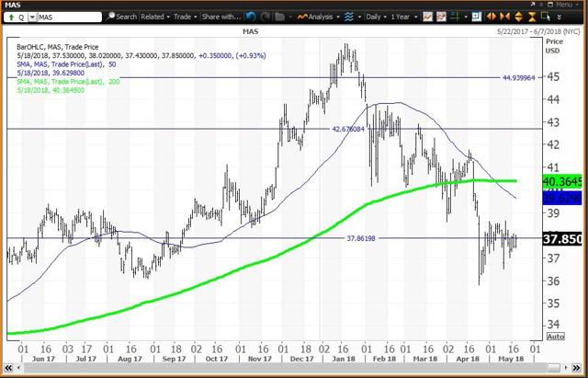Focus the MAS symbol input field
This screenshot has width=588, height=378.
click(69, 17)
